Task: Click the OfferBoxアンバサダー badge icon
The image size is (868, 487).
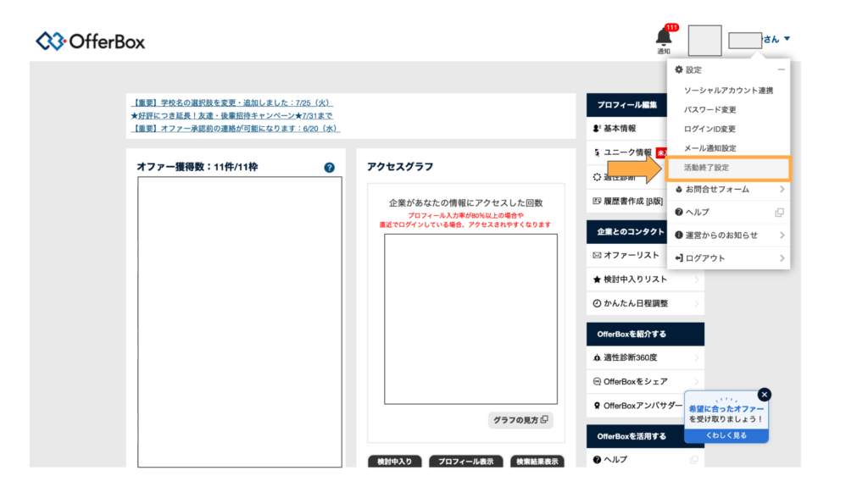Action: pos(597,406)
